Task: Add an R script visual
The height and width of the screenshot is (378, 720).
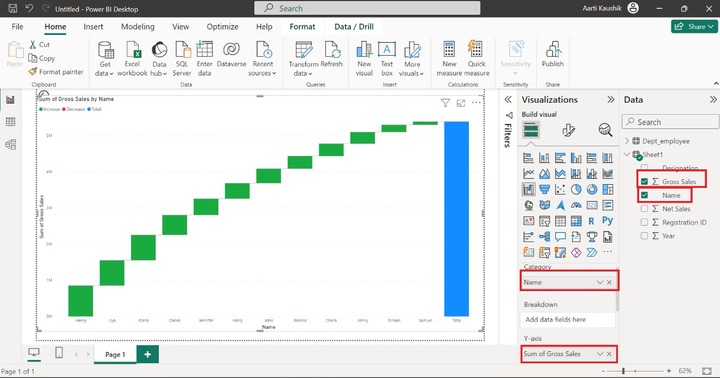Action: click(592, 221)
